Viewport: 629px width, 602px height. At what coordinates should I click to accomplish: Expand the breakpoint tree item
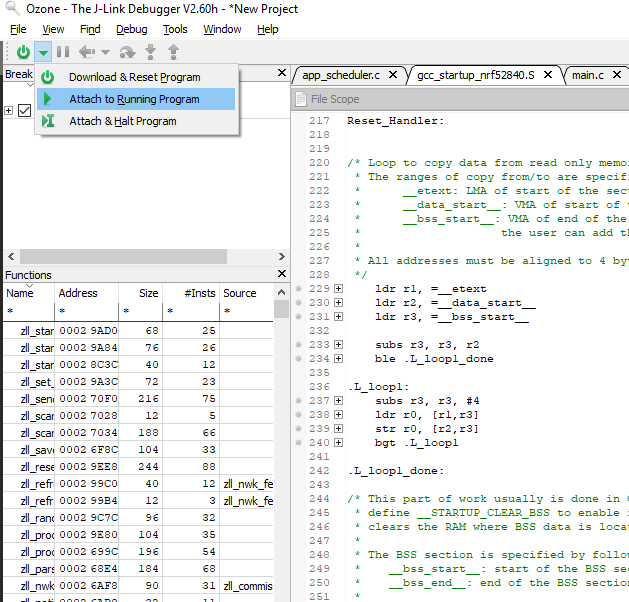(8, 110)
